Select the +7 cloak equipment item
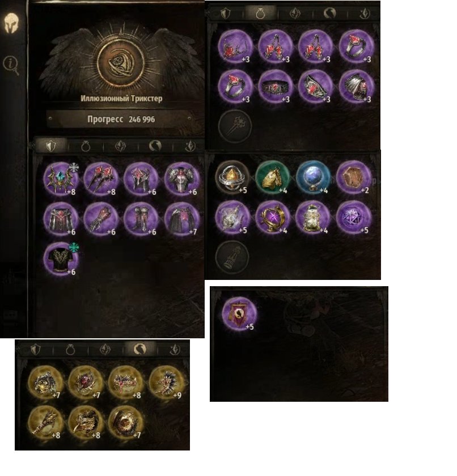The width and height of the screenshot is (457, 476). [181, 219]
